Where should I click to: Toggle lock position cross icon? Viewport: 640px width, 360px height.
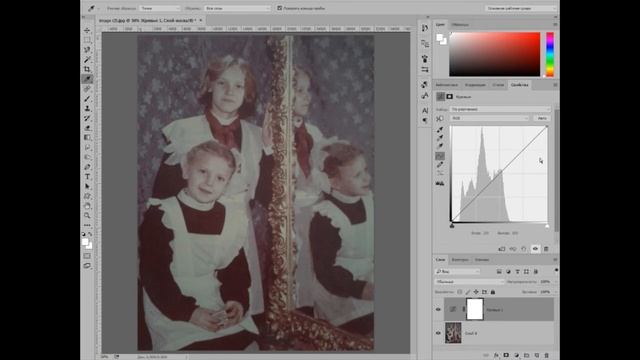tap(476, 292)
